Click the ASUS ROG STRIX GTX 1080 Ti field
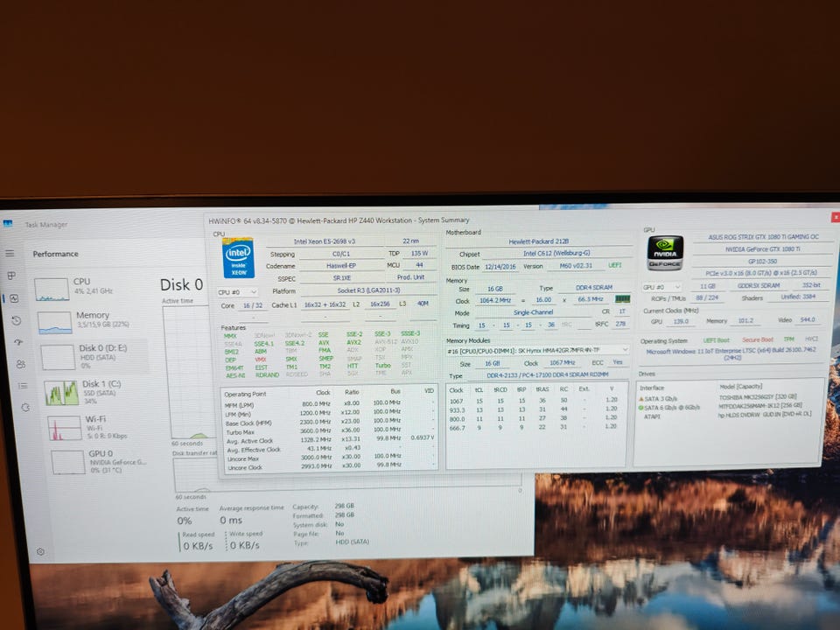Image resolution: width=840 pixels, height=630 pixels. [763, 237]
